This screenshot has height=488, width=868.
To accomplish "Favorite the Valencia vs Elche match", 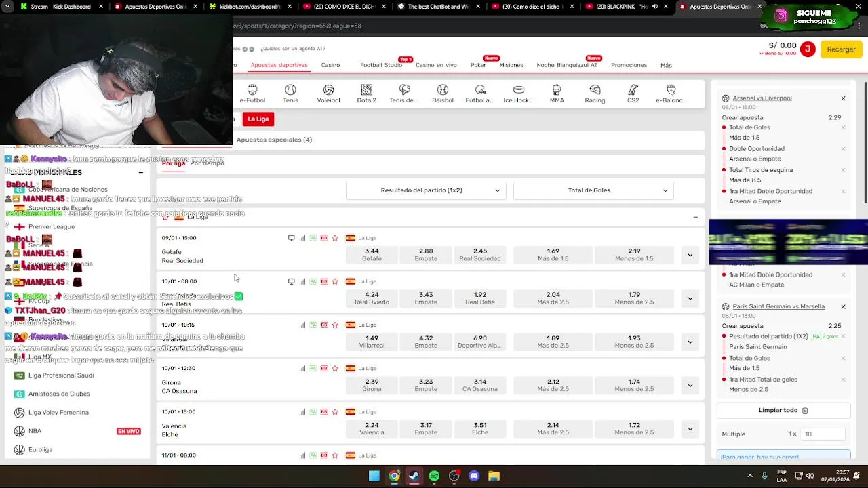I will pos(335,411).
